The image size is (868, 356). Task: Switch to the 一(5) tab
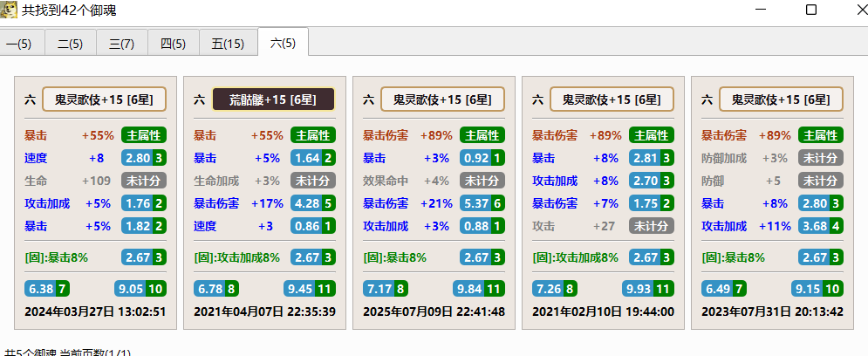click(x=22, y=44)
